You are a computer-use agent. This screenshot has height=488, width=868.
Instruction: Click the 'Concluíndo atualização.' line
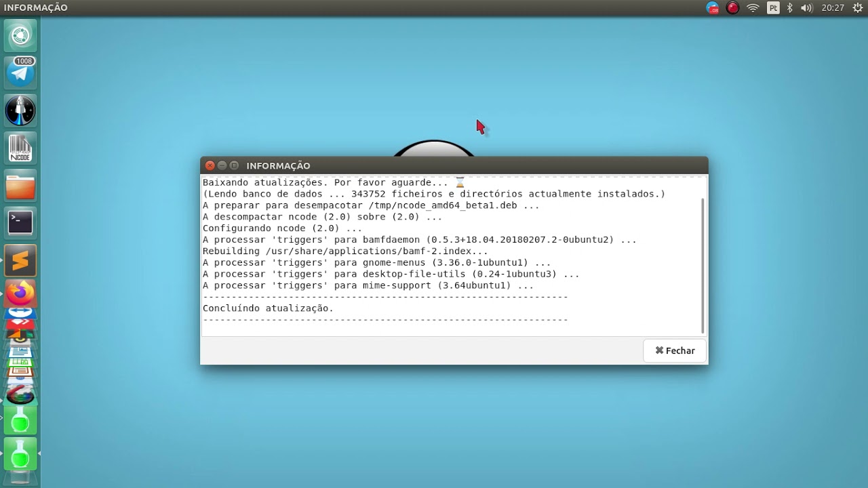click(268, 308)
